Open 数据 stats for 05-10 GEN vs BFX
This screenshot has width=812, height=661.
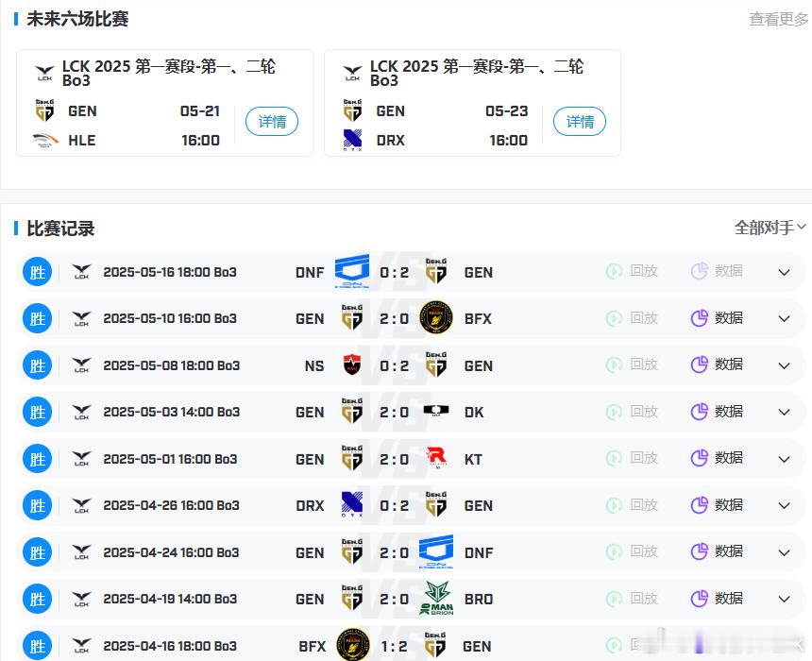718,317
